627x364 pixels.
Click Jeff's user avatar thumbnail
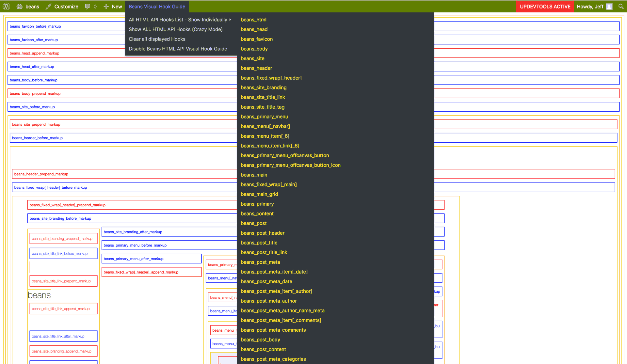click(609, 7)
